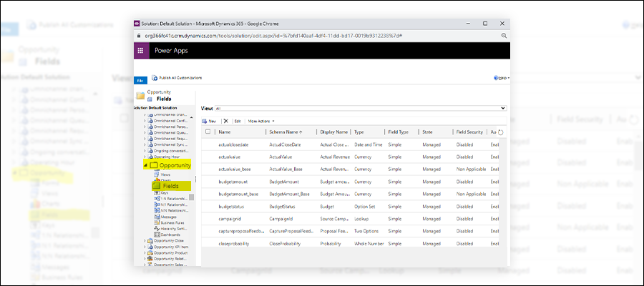
Task: Open Business Rules node under Opportunity
Action: tap(168, 222)
